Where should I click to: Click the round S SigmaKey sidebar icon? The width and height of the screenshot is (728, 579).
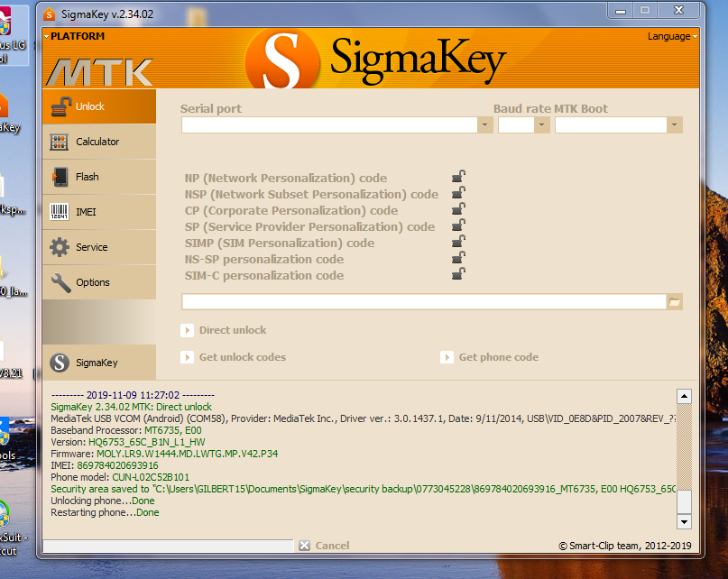(x=60, y=363)
